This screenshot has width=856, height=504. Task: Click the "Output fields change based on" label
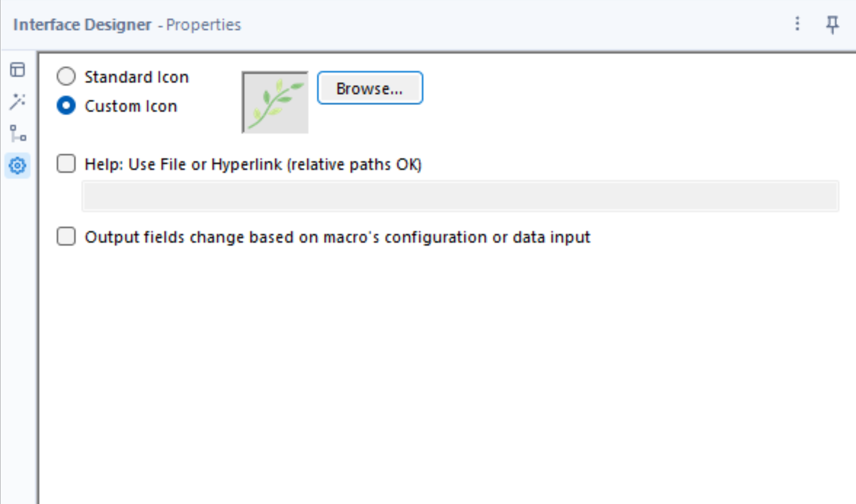[x=338, y=237]
